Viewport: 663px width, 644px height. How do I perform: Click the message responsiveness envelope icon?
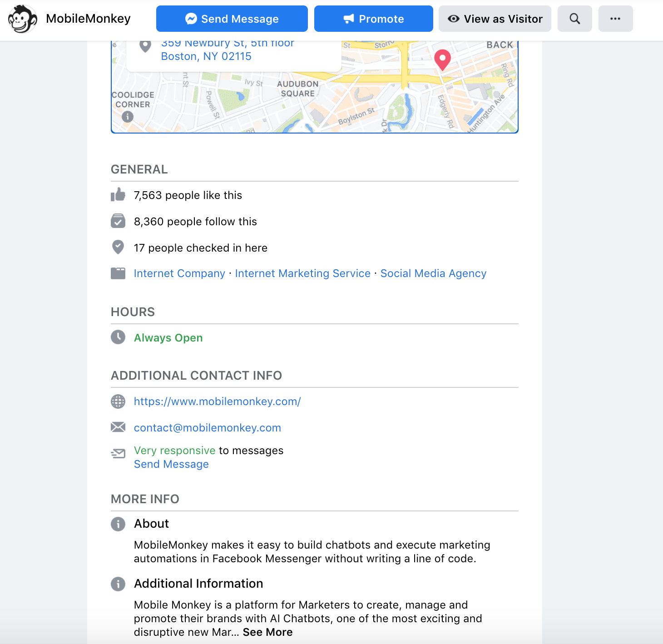click(x=118, y=453)
